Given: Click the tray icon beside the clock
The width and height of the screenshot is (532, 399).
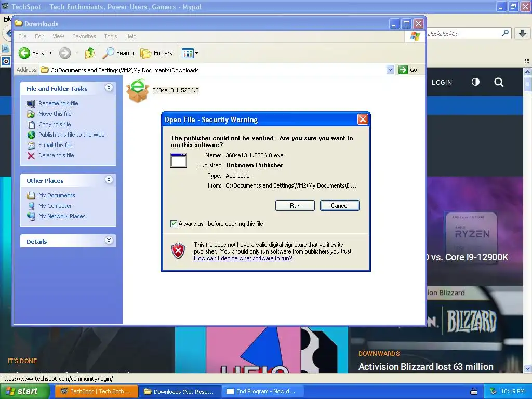Looking at the screenshot, I should pyautogui.click(x=494, y=391).
